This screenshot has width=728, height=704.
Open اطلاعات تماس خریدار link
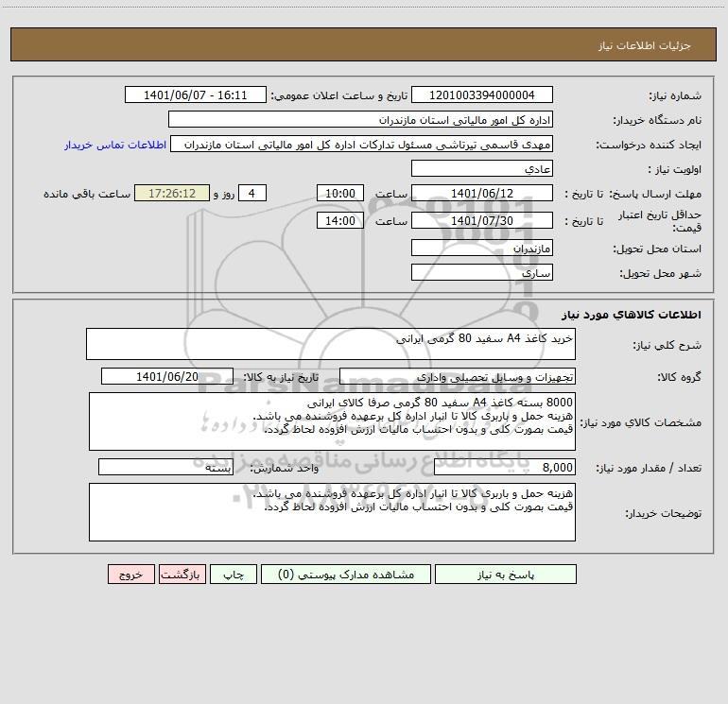(115, 145)
